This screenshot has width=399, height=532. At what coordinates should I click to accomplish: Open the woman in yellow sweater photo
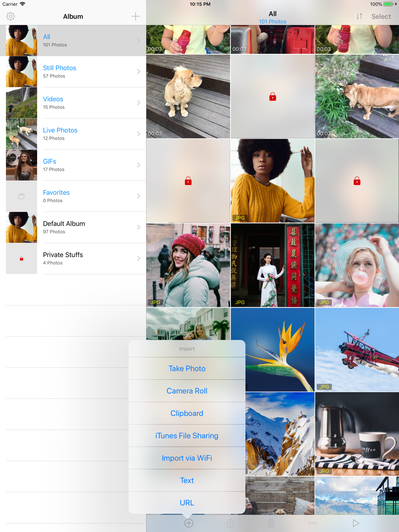click(x=273, y=181)
